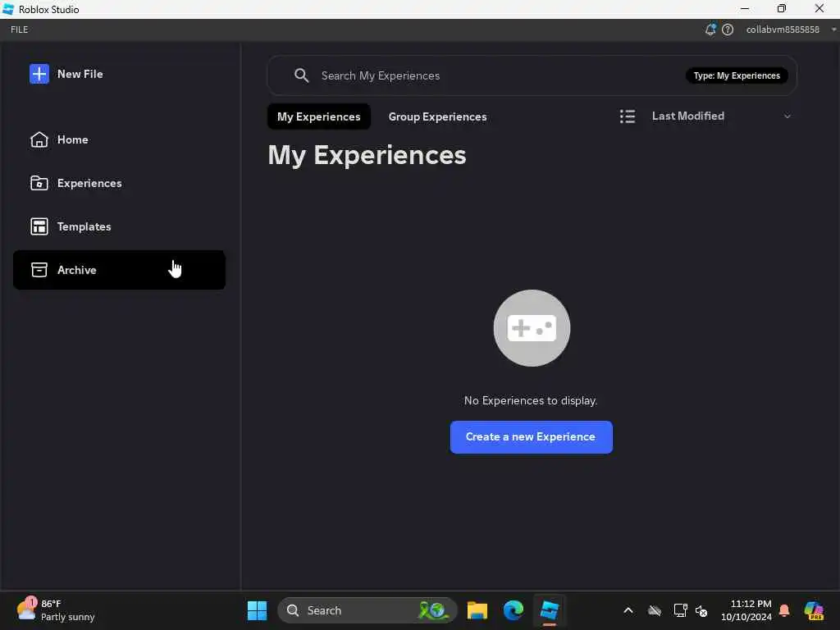The image size is (840, 630).
Task: Click the chevron next to Last Modified
Action: click(x=787, y=116)
